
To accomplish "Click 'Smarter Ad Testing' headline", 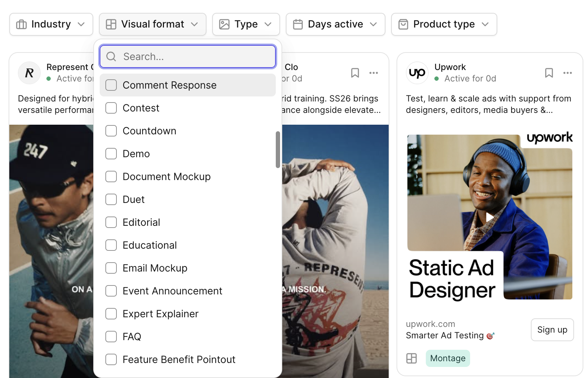I will [445, 335].
